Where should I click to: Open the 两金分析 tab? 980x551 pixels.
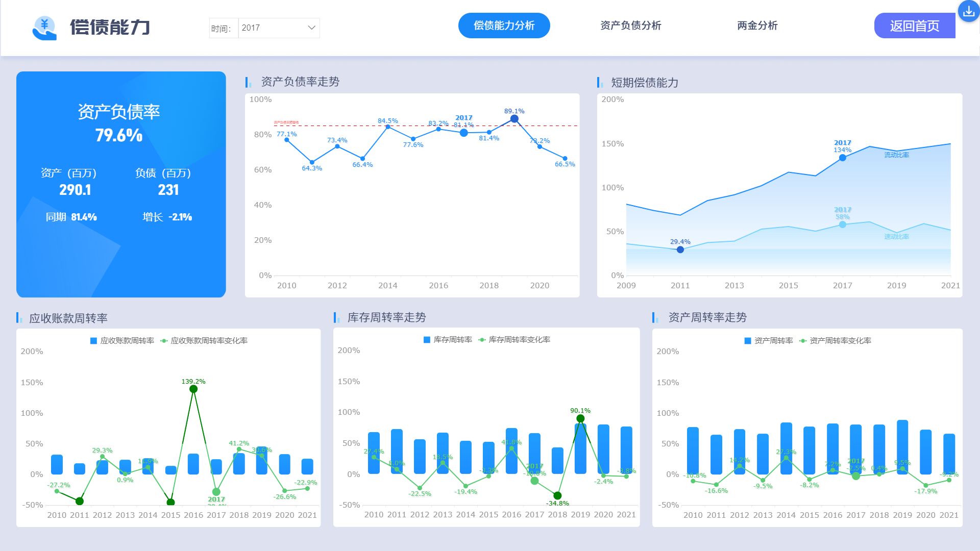757,26
